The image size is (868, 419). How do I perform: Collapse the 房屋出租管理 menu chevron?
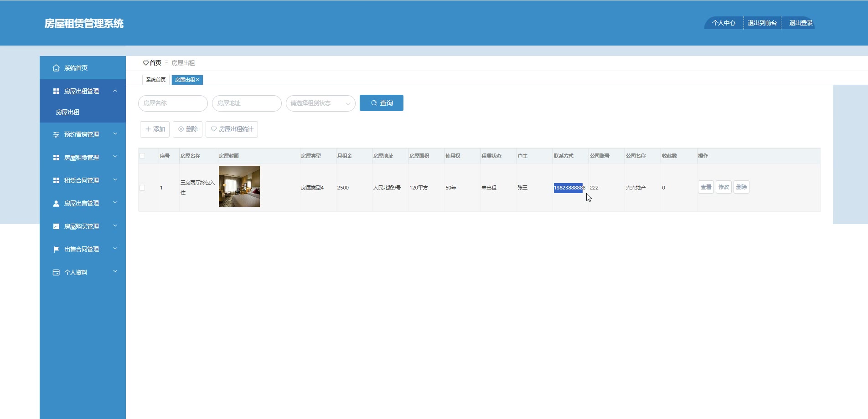115,91
